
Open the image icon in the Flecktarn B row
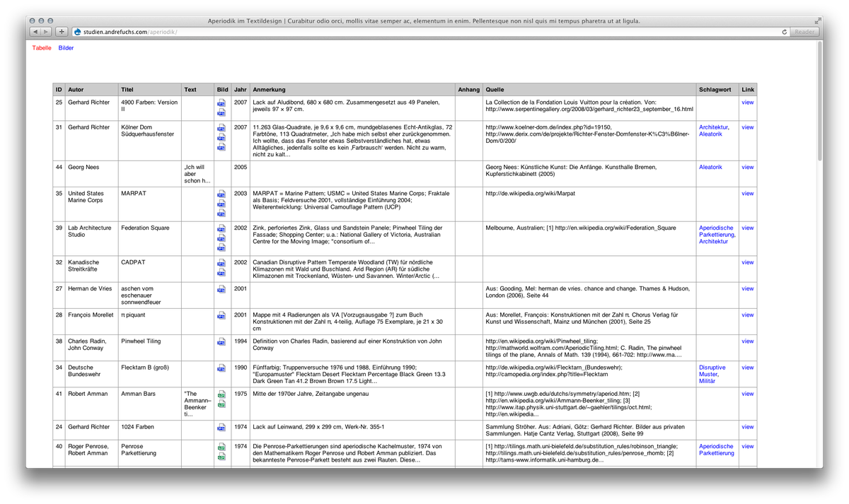coord(221,368)
